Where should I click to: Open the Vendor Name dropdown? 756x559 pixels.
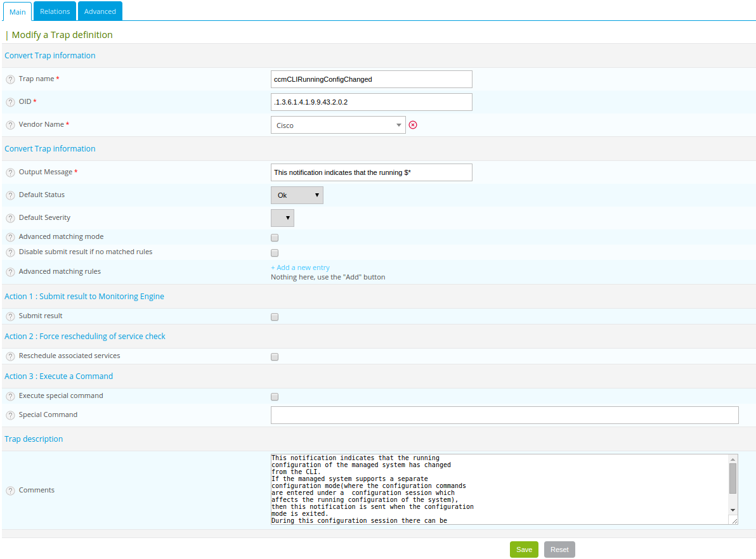337,125
